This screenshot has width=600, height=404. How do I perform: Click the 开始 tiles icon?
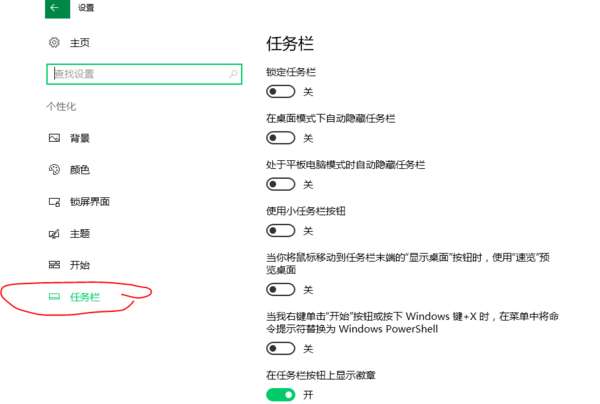(54, 265)
